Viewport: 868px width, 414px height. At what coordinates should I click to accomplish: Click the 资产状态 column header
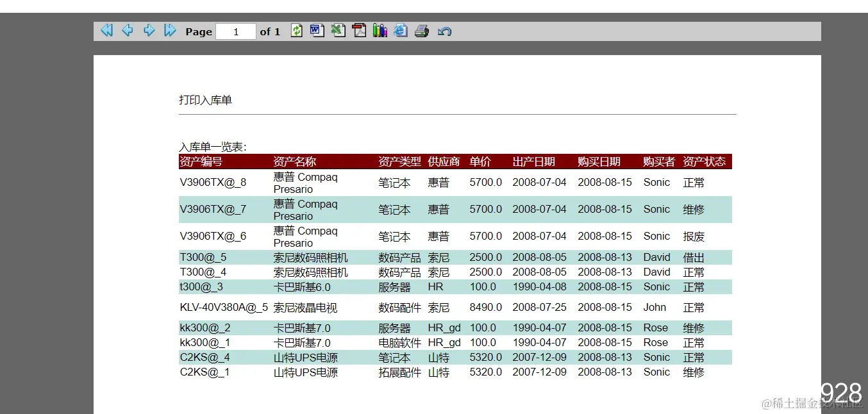705,161
